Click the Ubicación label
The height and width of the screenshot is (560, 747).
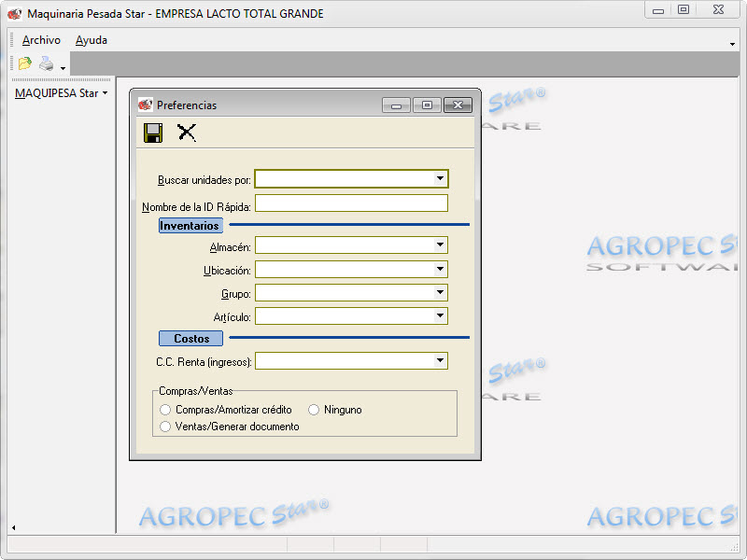227,271
